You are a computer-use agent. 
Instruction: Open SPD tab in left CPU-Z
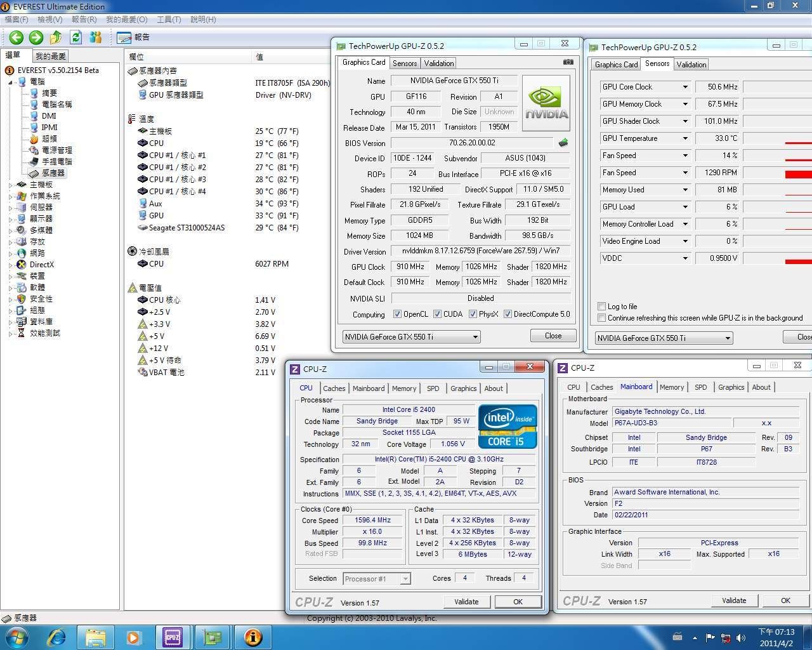(x=433, y=388)
